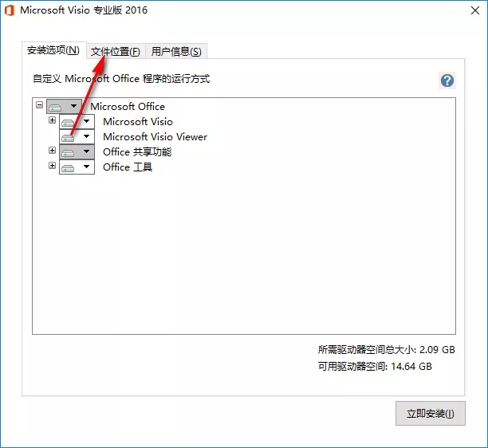Open dropdown arrow for Office 工具
The width and height of the screenshot is (488, 448).
(x=87, y=167)
